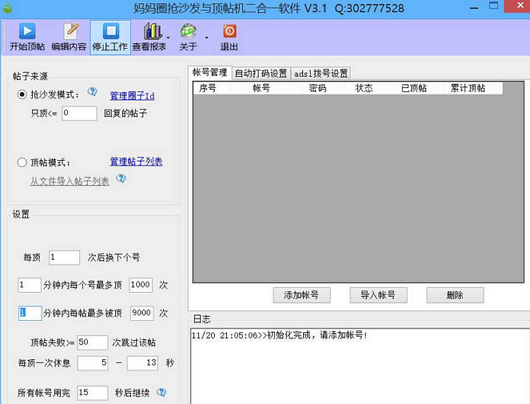Screen dimensions: 530x404
Task: Open the 查看报表 chart icon
Action: pyautogui.click(x=153, y=31)
